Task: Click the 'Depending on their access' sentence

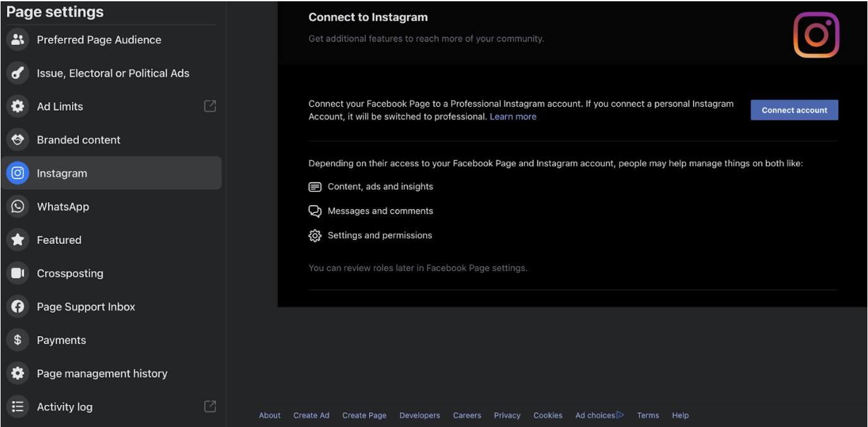Action: [556, 164]
